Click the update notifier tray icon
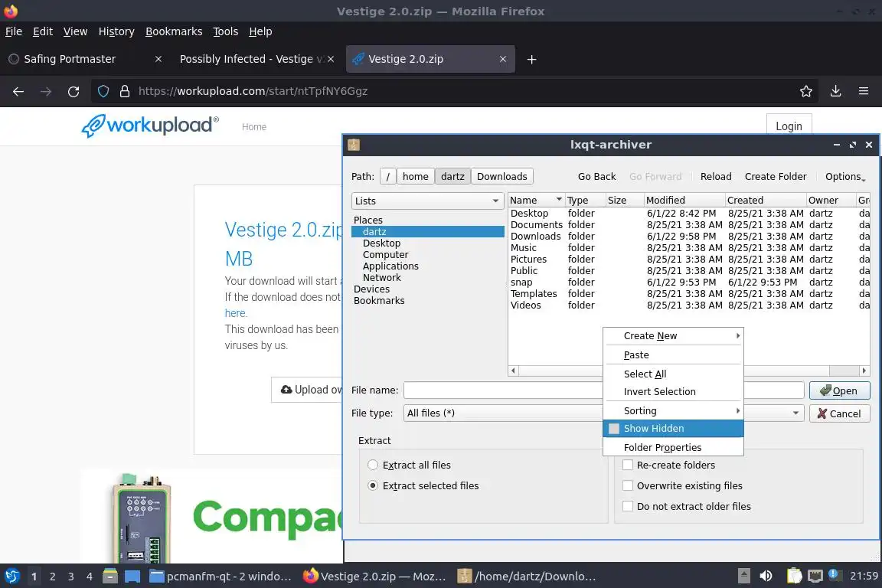The image size is (882, 588). pos(835,575)
